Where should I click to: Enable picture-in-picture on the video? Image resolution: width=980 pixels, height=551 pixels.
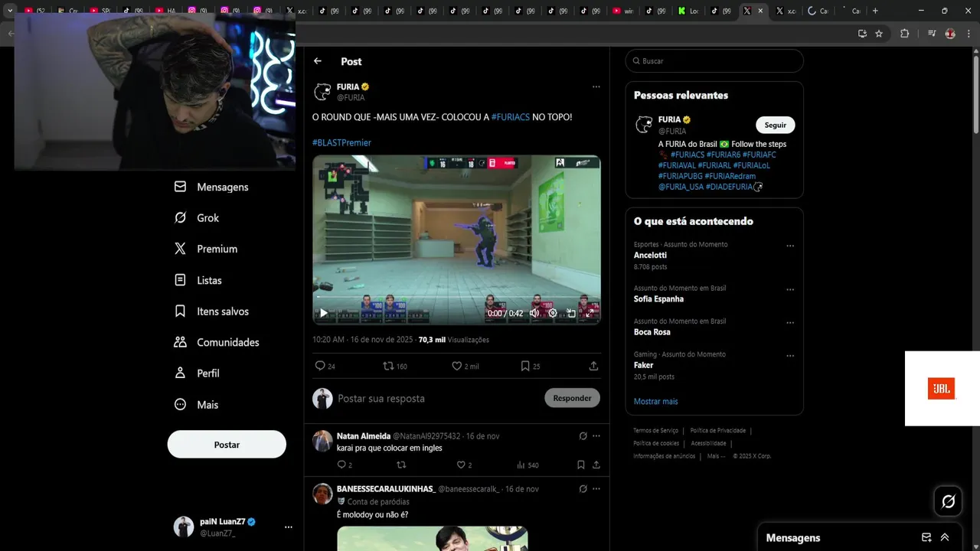[571, 313]
